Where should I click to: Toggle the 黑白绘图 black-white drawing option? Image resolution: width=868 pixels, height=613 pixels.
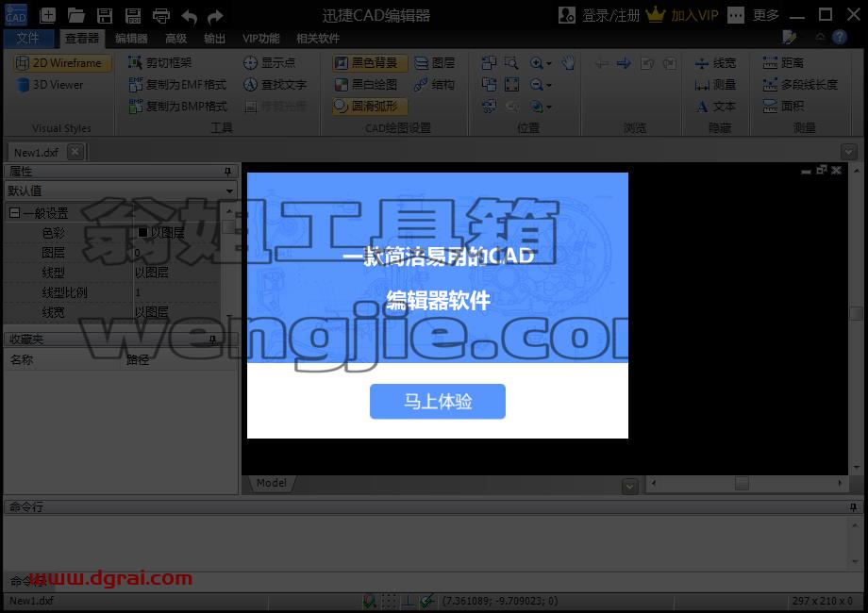(366, 84)
